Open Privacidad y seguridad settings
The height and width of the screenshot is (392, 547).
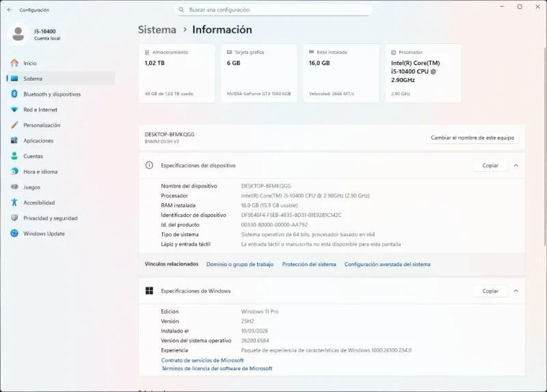(61, 218)
